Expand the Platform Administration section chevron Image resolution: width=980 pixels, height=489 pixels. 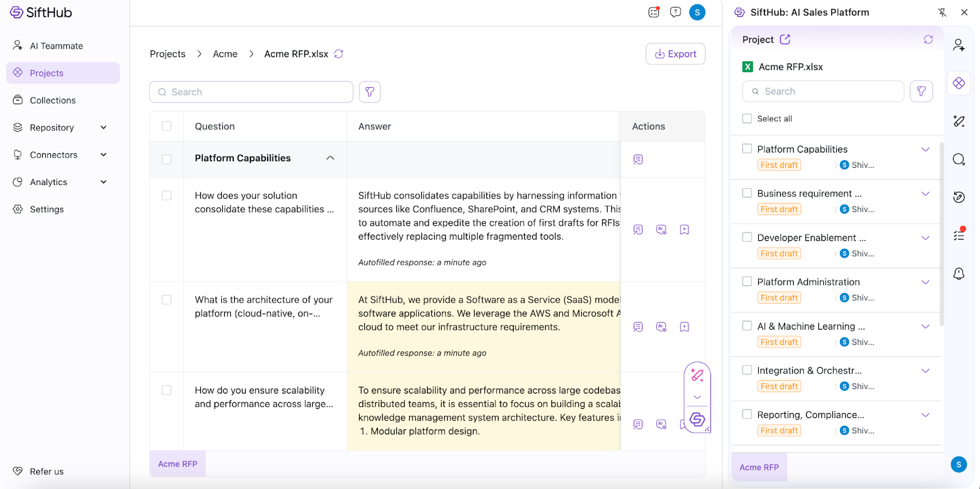pos(925,282)
